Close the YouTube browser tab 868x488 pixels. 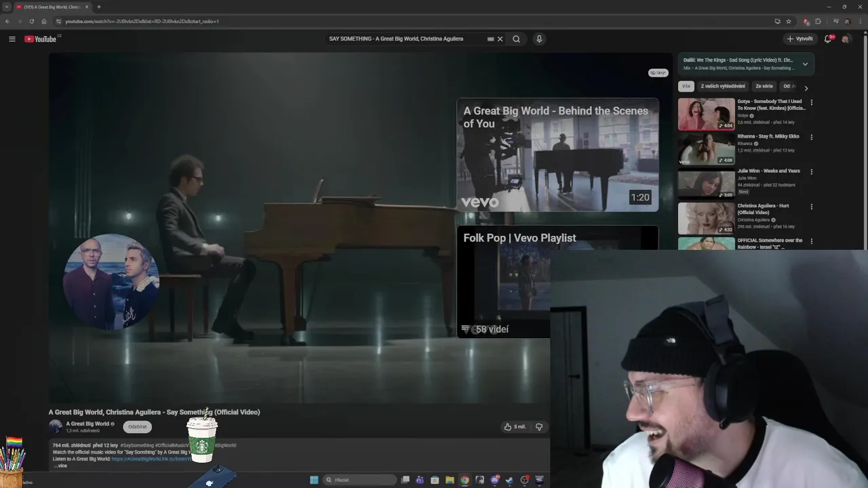88,7
